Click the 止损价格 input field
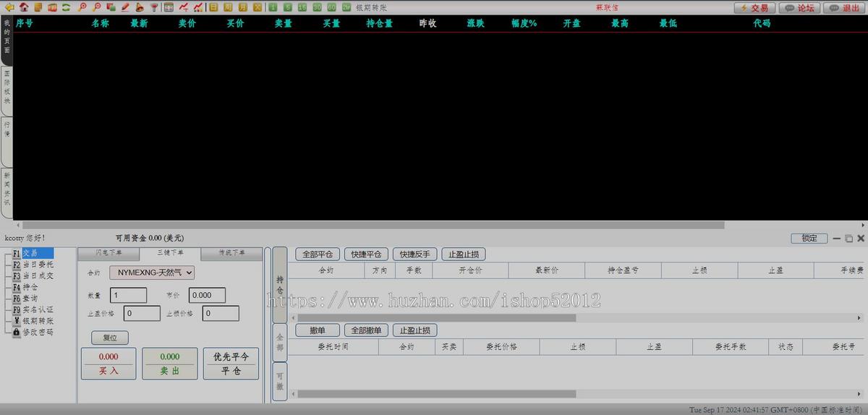868x415 pixels. click(221, 313)
